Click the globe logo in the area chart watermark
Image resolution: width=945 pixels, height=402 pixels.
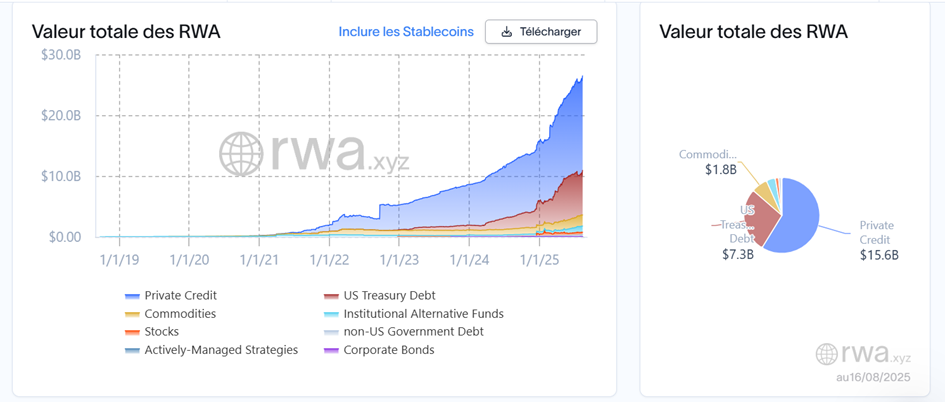click(x=243, y=154)
